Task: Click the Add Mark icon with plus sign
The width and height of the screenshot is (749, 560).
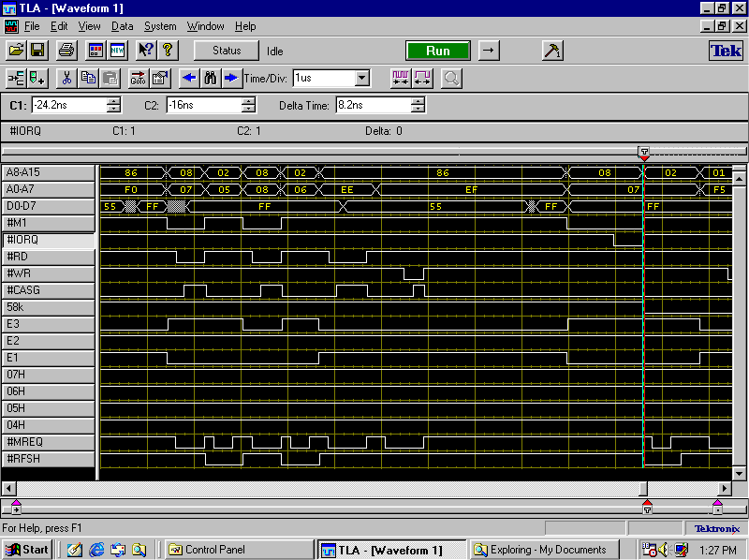Action: click(37, 79)
